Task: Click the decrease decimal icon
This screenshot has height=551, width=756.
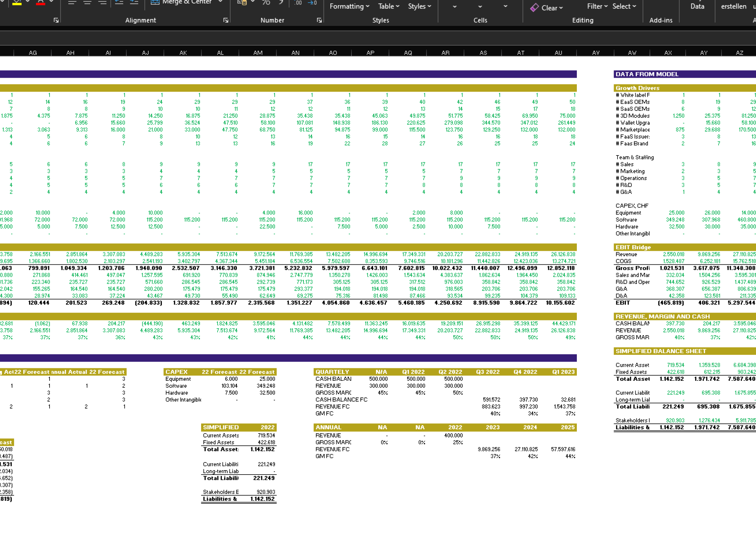Action: pos(312,3)
